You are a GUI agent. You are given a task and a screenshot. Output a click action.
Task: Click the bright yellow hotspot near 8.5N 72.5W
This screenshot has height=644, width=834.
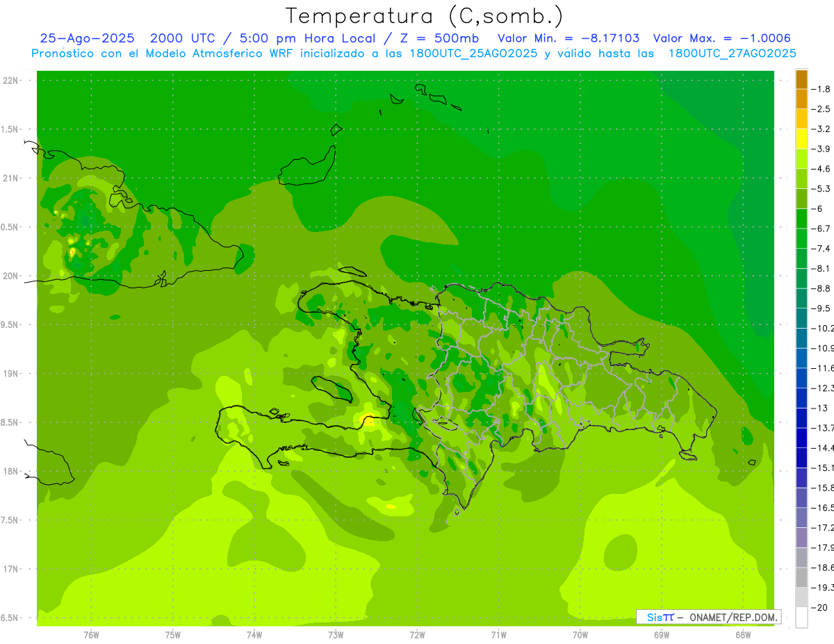tap(368, 420)
